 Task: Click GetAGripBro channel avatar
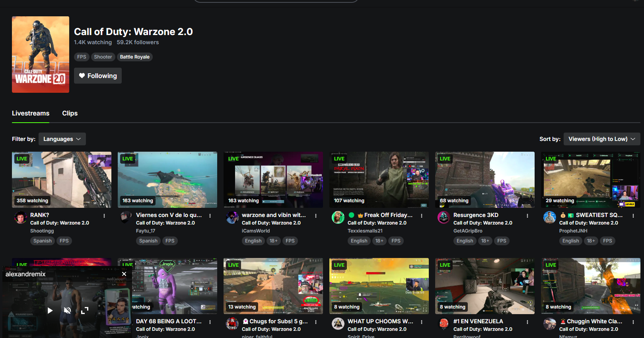tap(444, 217)
